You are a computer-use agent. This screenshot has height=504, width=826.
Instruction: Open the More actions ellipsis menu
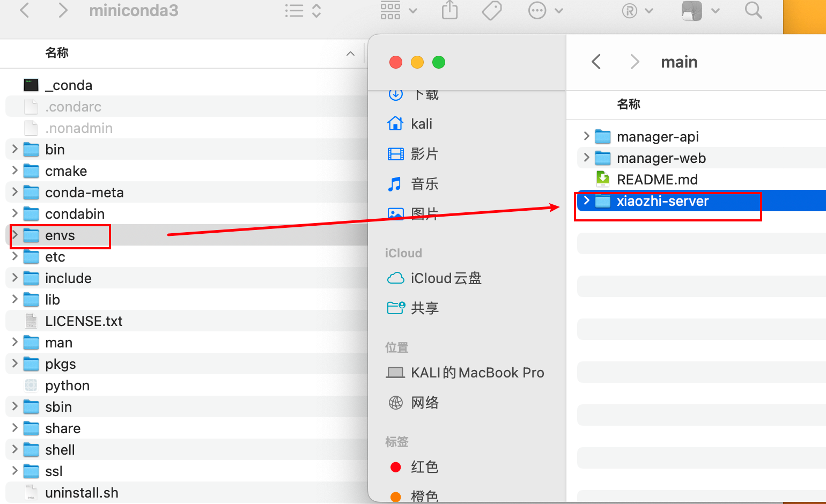pos(545,10)
